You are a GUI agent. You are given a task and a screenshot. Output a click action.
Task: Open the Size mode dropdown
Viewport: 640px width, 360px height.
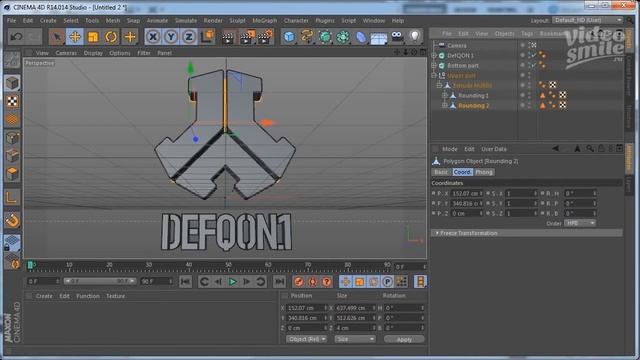(x=355, y=339)
